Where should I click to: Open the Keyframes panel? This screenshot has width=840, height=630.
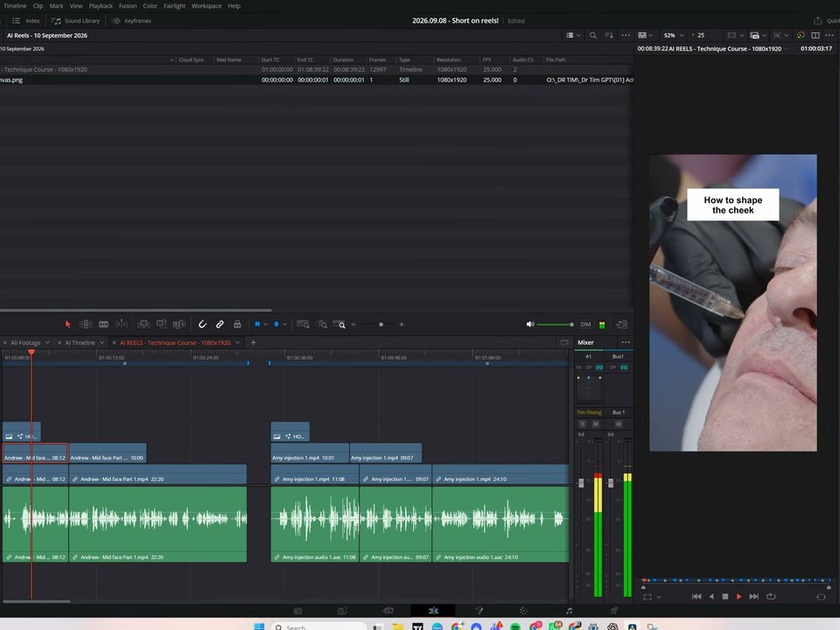132,21
